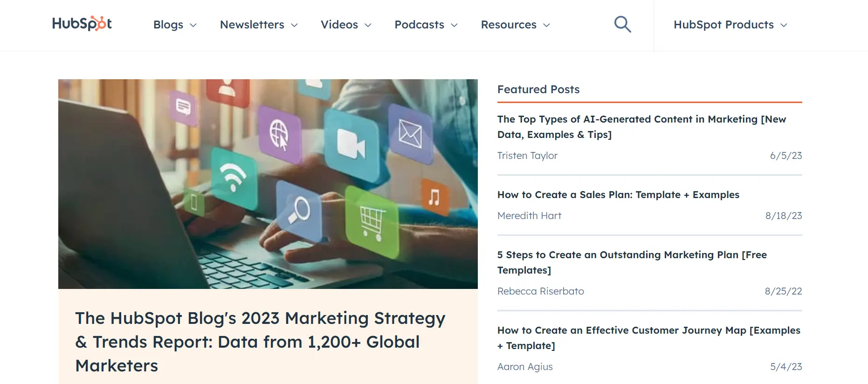Open the Resources menu
The height and width of the screenshot is (384, 868).
point(516,25)
